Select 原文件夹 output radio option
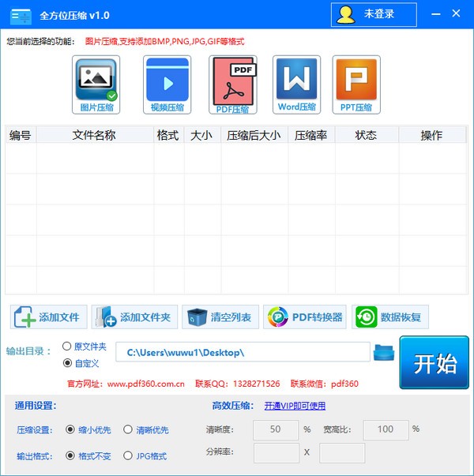 (67, 347)
